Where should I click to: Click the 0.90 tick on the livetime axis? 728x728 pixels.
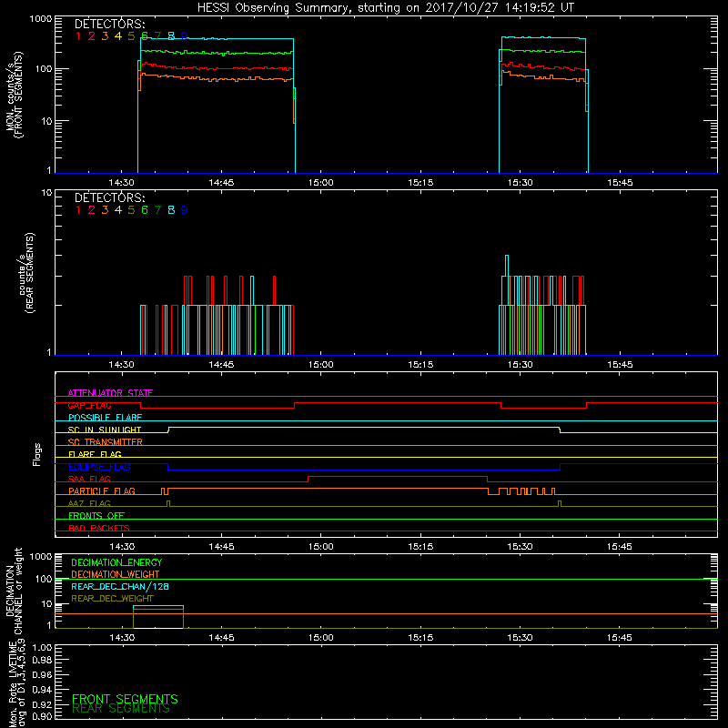42,716
